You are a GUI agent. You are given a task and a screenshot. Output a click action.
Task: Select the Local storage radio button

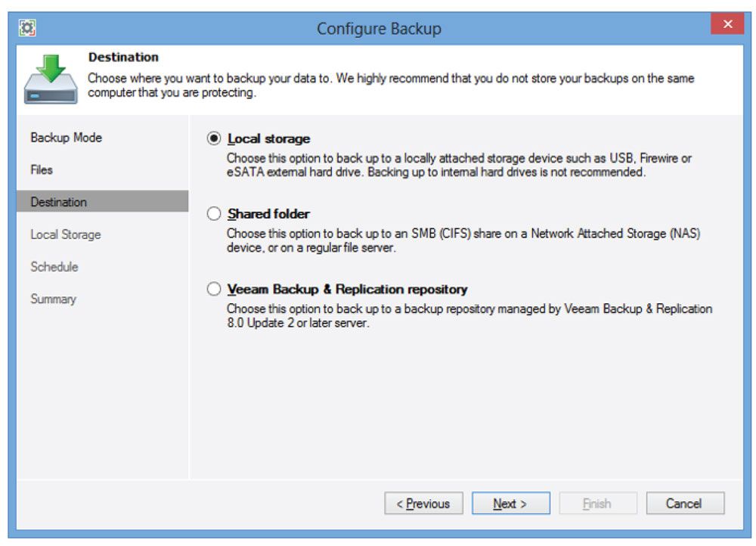[x=214, y=139]
